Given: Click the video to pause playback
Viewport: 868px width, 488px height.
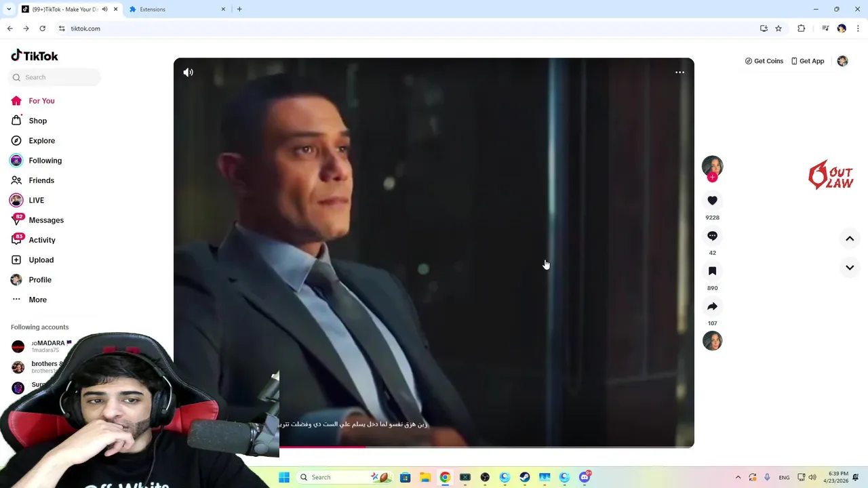Looking at the screenshot, I should click(x=434, y=252).
